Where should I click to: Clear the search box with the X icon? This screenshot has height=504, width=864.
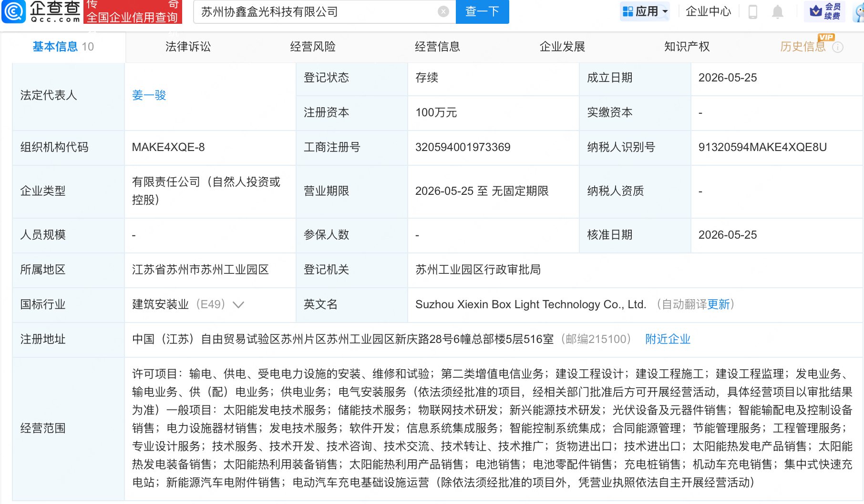click(443, 11)
